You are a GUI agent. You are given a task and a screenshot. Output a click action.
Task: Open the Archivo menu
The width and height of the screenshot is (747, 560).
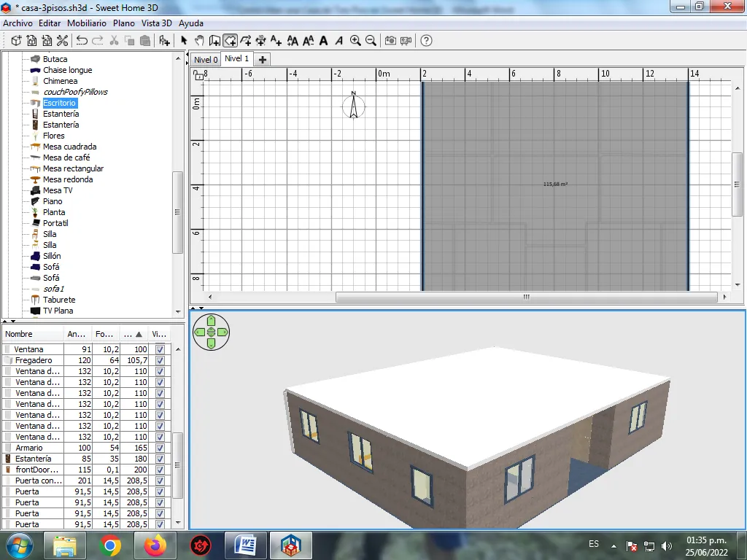coord(18,23)
